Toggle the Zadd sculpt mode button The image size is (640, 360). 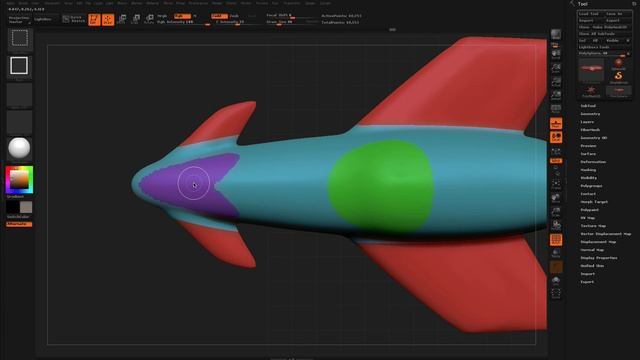click(x=220, y=16)
